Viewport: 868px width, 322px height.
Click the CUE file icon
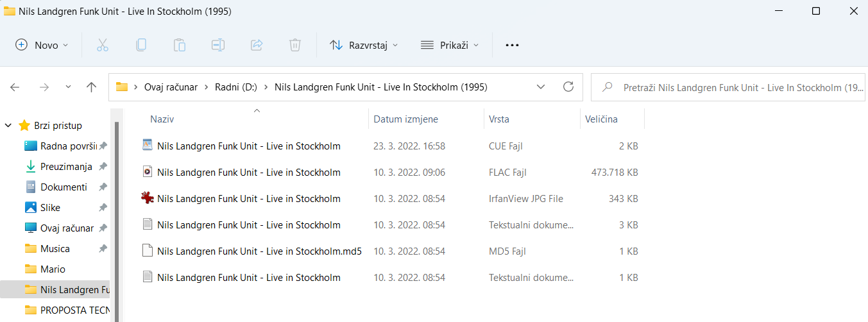(x=148, y=146)
